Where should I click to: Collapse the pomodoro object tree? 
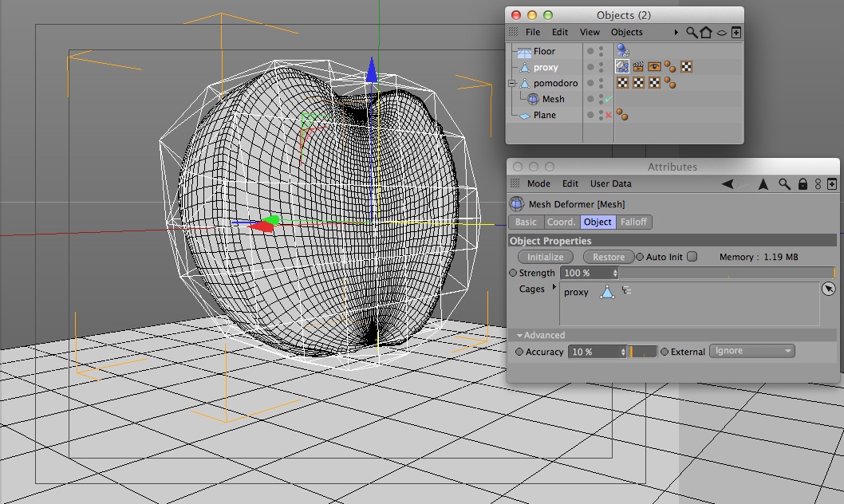[512, 84]
